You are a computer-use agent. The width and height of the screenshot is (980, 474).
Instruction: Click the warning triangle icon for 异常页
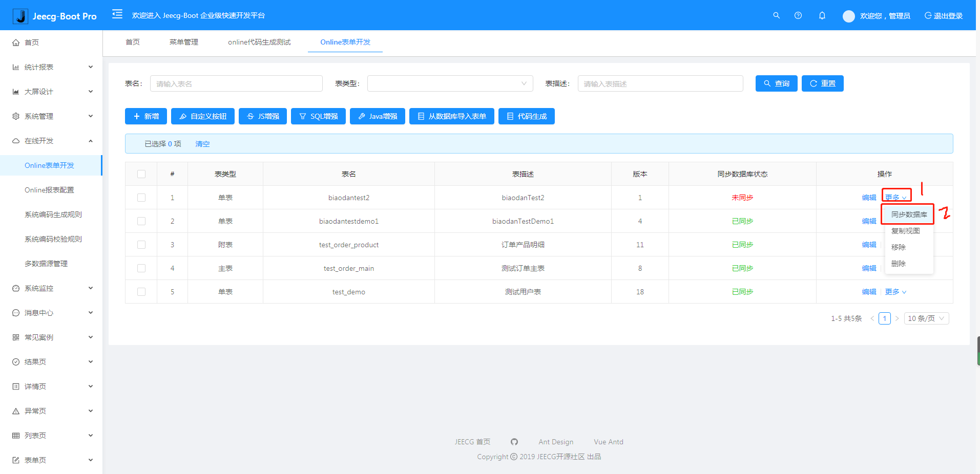(16, 411)
